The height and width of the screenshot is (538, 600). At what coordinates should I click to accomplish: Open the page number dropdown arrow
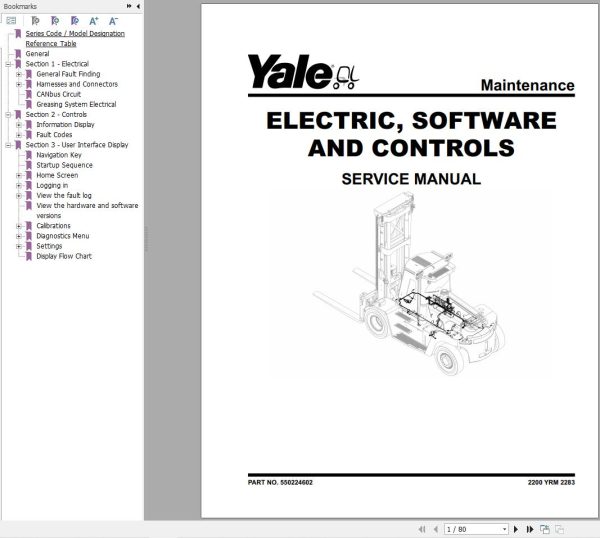(x=504, y=529)
